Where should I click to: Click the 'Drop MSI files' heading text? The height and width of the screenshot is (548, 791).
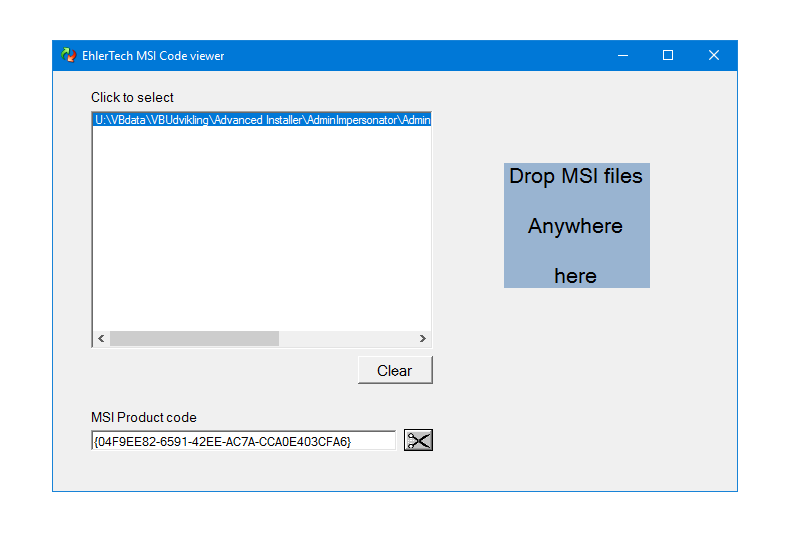(x=576, y=176)
